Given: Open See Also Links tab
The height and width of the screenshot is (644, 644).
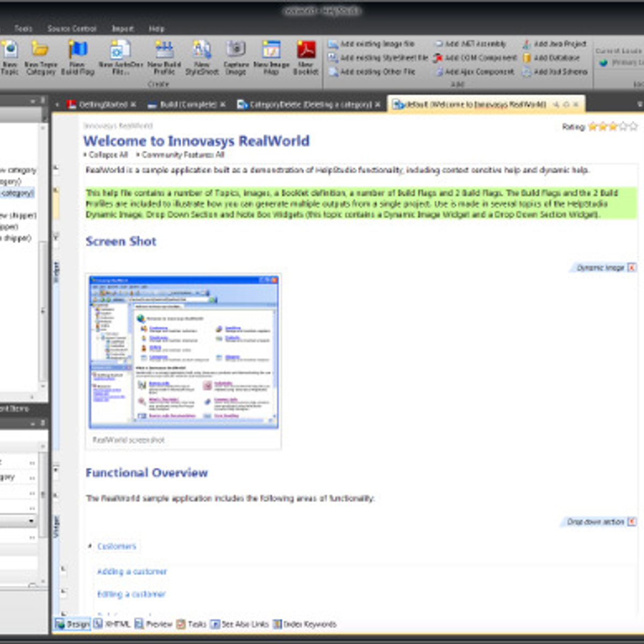Looking at the screenshot, I should [x=239, y=624].
